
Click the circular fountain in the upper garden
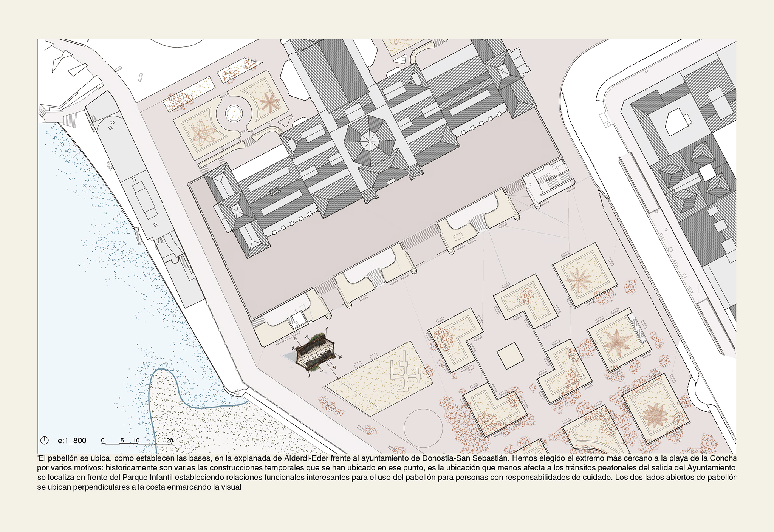[x=234, y=113]
